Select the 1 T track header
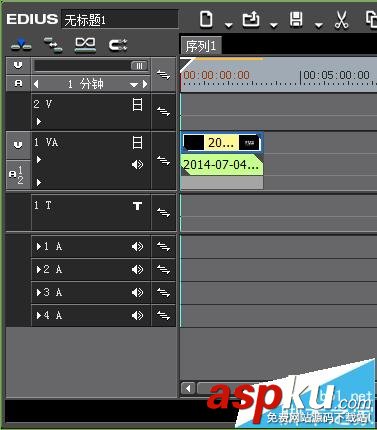 click(91, 213)
